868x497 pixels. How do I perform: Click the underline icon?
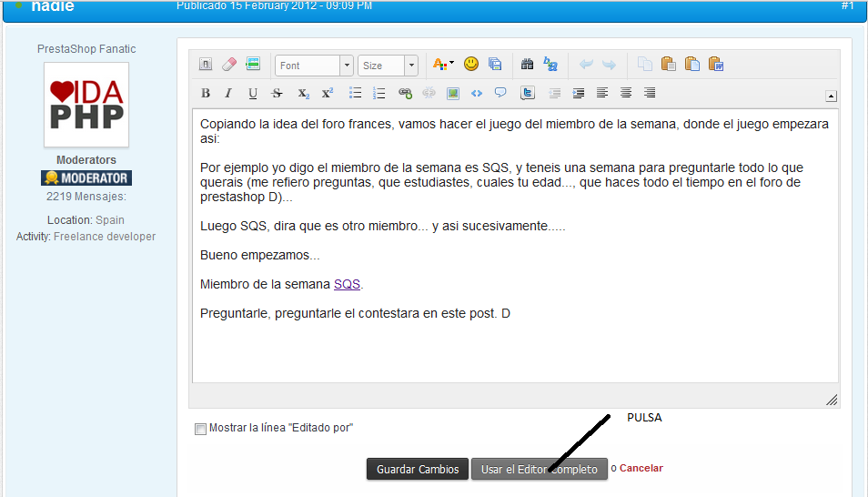point(253,93)
